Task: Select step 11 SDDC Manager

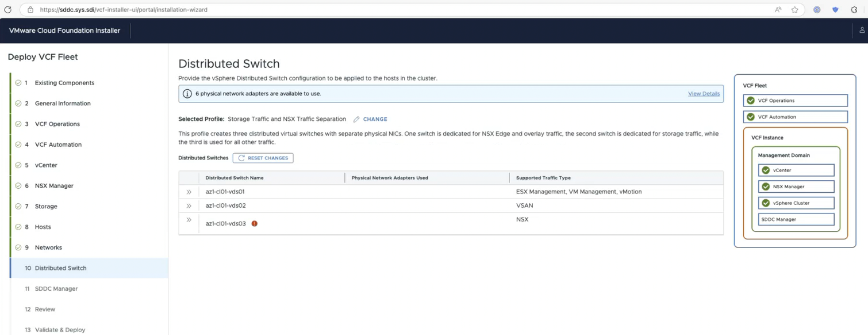Action: [x=89, y=289]
